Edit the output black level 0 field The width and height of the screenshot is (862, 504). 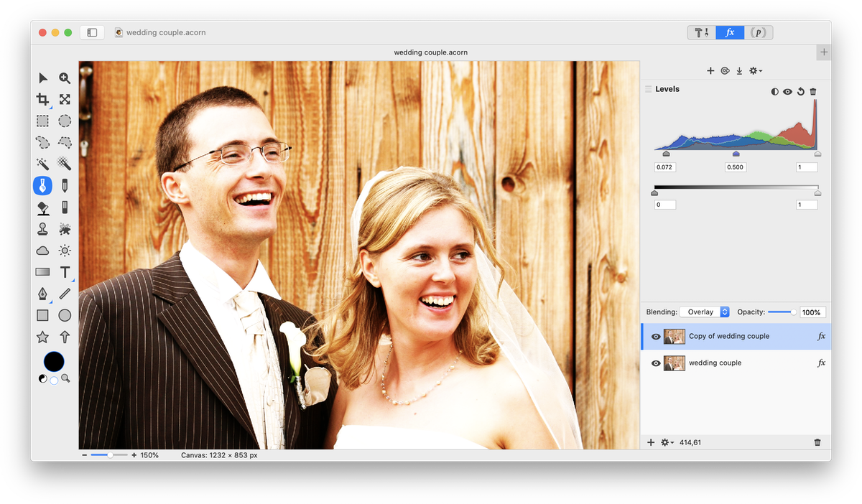click(665, 205)
